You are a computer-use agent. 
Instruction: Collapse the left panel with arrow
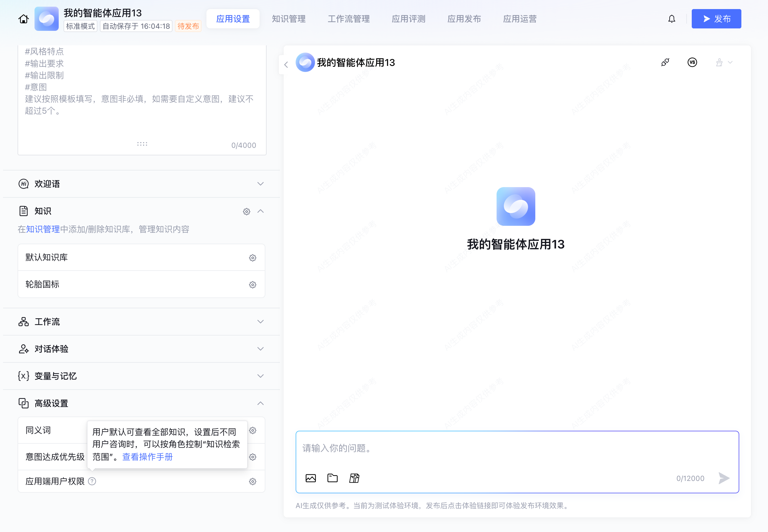pyautogui.click(x=286, y=65)
